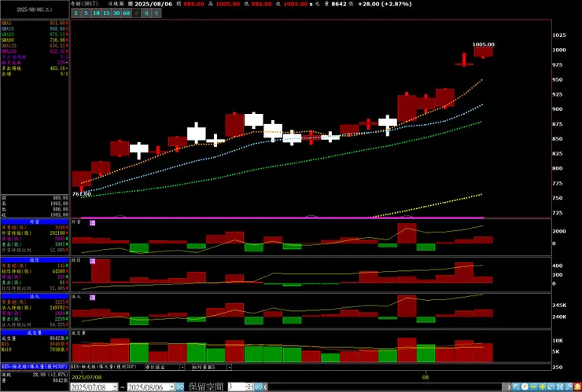582x392 pixels.
Task: Click the pen drawing tool icon
Action: (x=569, y=387)
